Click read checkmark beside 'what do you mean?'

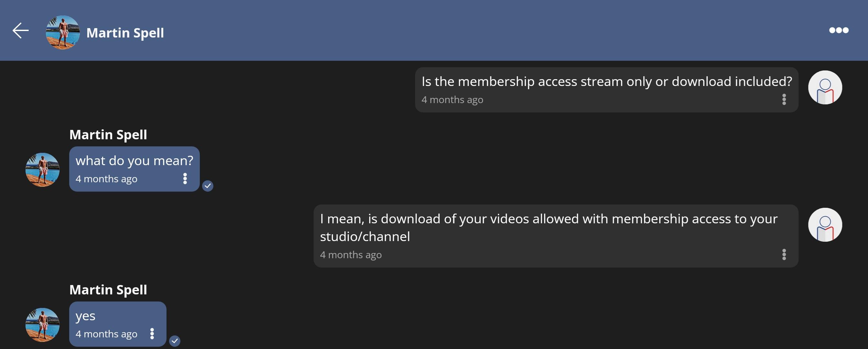tap(208, 185)
